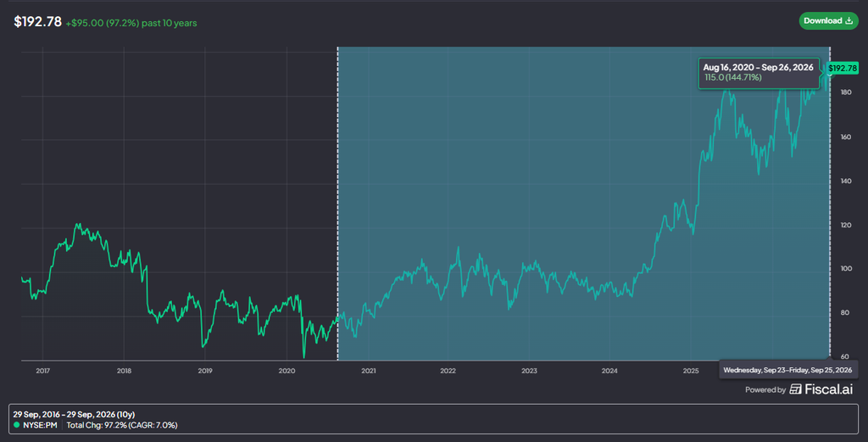Viewport: 868px width, 442px height.
Task: Click Total Chg: 97.2% (CAGR: 7.0%) text
Action: click(122, 425)
